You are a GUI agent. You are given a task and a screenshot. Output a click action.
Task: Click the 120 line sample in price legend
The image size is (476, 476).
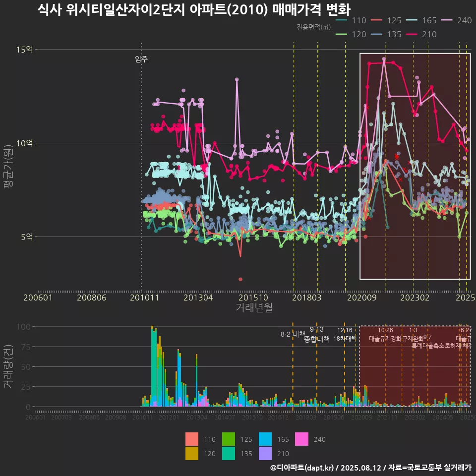tap(341, 34)
